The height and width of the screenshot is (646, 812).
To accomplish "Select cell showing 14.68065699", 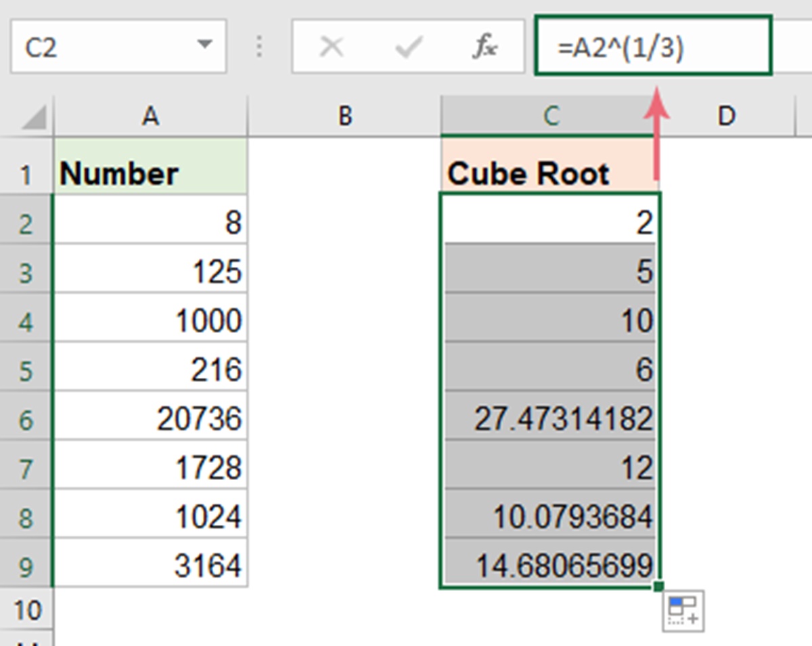I will coord(549,563).
